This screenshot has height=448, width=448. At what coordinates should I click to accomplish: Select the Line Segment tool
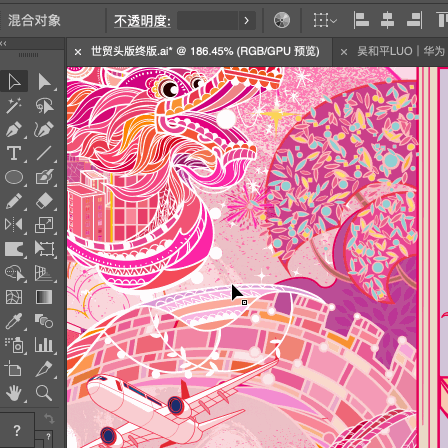coord(45,153)
